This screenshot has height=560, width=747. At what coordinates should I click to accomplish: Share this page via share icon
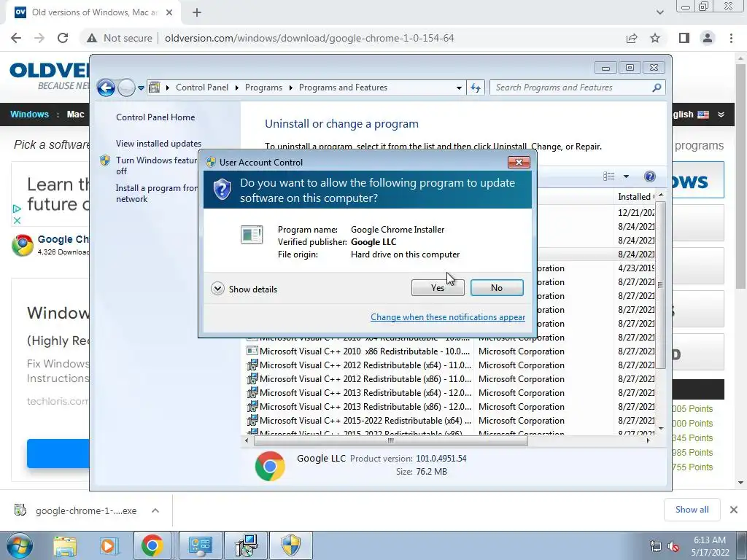point(632,38)
